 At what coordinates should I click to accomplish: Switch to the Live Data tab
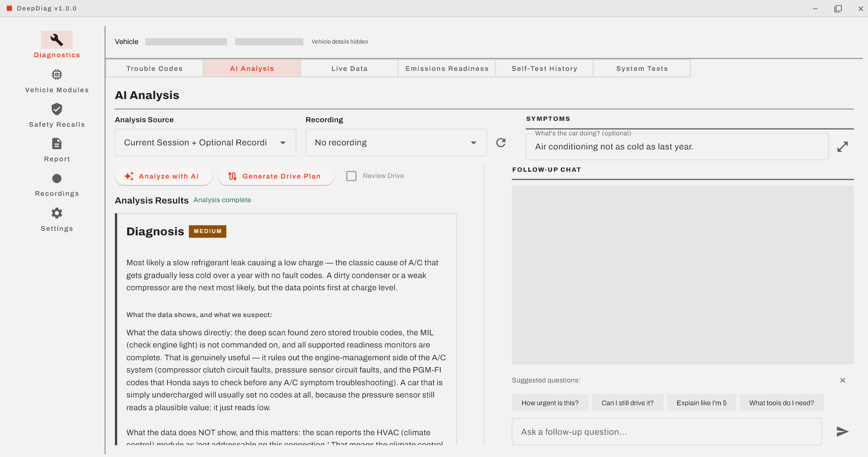[349, 69]
